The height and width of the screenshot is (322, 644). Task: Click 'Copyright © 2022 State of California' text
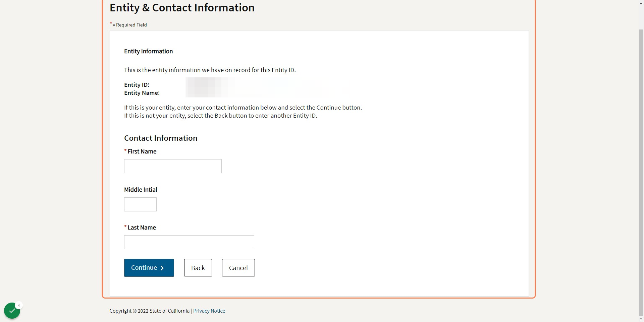click(x=150, y=311)
